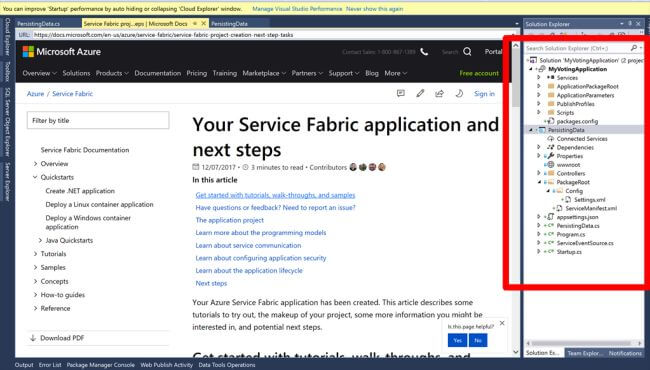
Task: Expand the appsettings.json node
Action: pyautogui.click(x=539, y=217)
